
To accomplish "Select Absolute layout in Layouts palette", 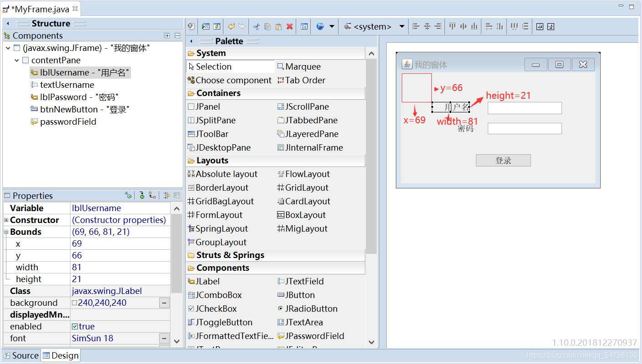I will [222, 174].
